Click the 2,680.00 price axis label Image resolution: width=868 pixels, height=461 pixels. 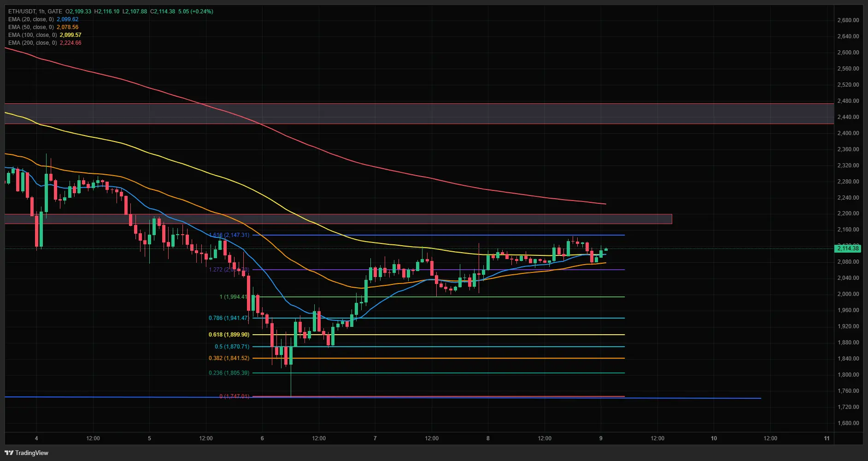pos(848,20)
